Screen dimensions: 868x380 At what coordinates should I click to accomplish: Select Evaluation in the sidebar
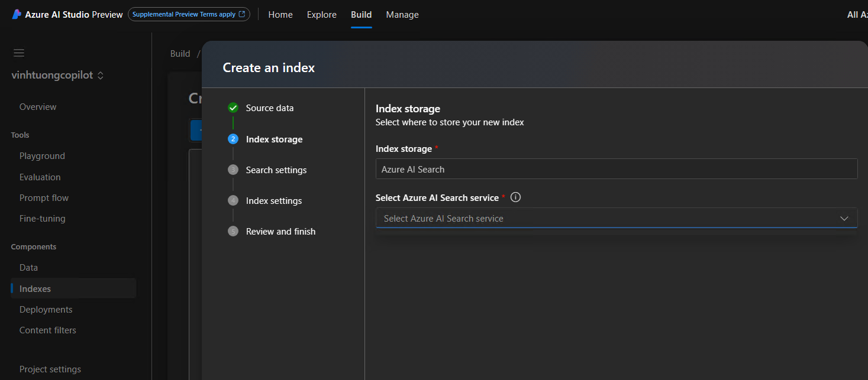[x=40, y=177]
